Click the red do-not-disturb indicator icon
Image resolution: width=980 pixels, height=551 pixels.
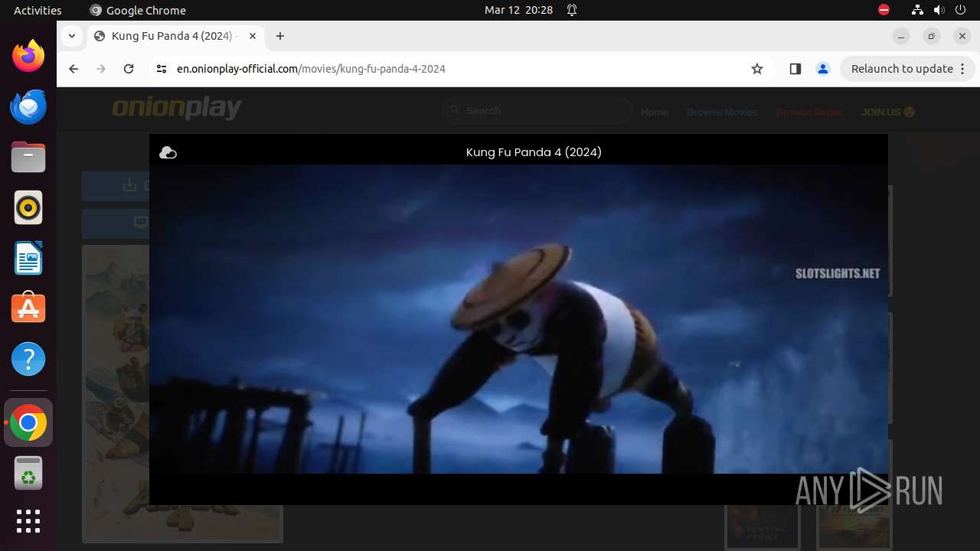click(884, 10)
